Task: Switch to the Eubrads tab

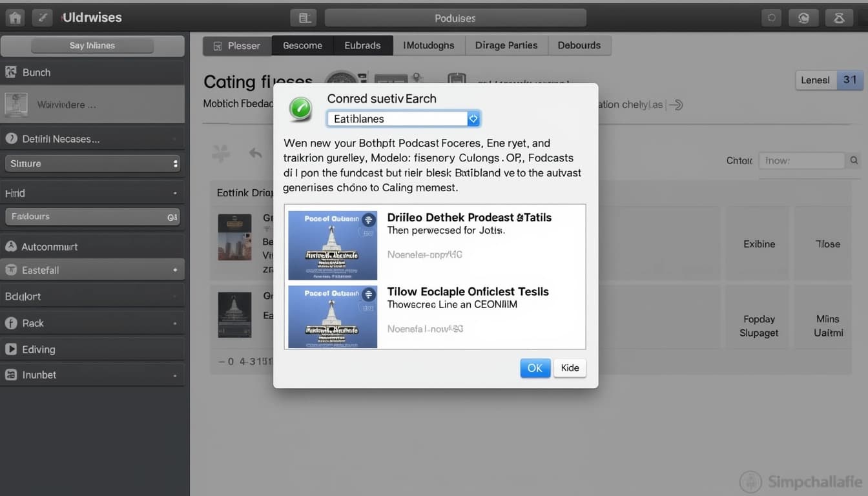Action: coord(362,46)
